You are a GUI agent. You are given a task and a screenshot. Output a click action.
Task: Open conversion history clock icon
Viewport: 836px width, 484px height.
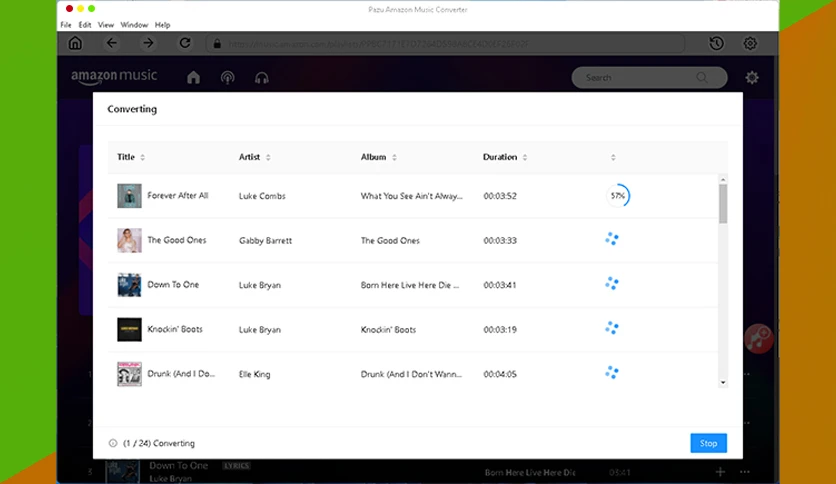click(716, 43)
